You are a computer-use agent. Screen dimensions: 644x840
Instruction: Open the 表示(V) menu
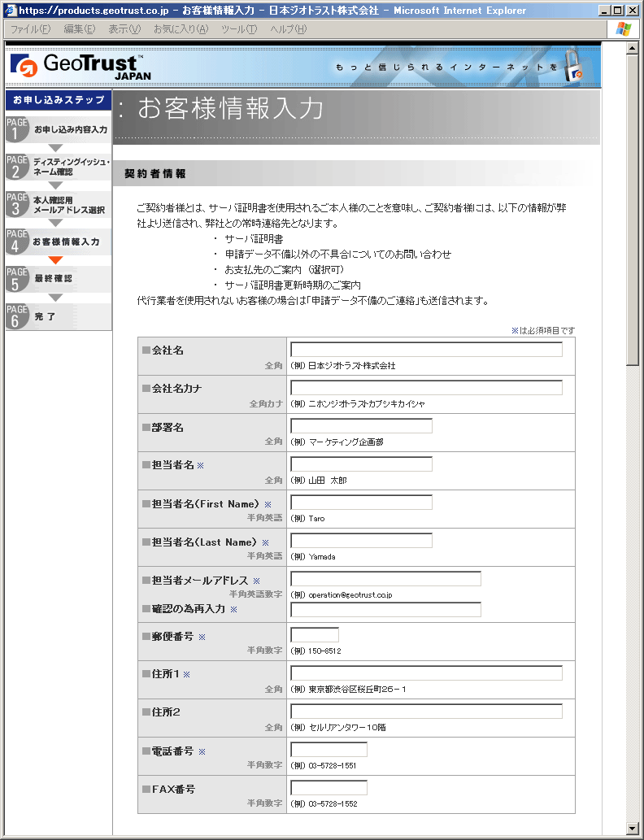[x=124, y=29]
